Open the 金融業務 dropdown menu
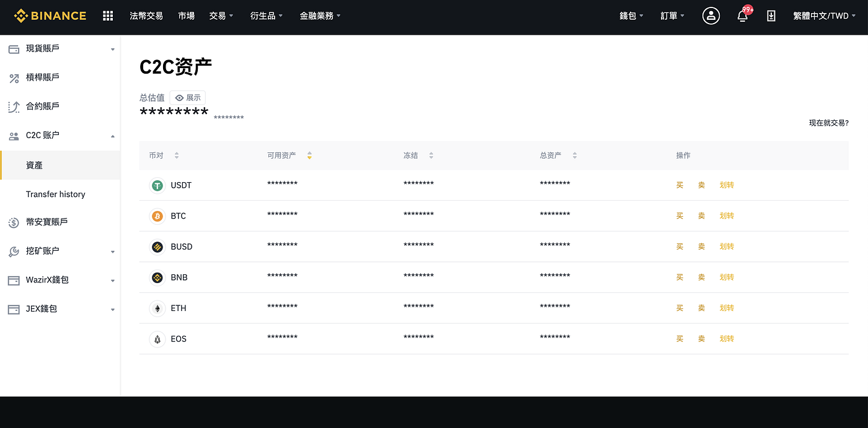The image size is (868, 428). click(x=321, y=15)
